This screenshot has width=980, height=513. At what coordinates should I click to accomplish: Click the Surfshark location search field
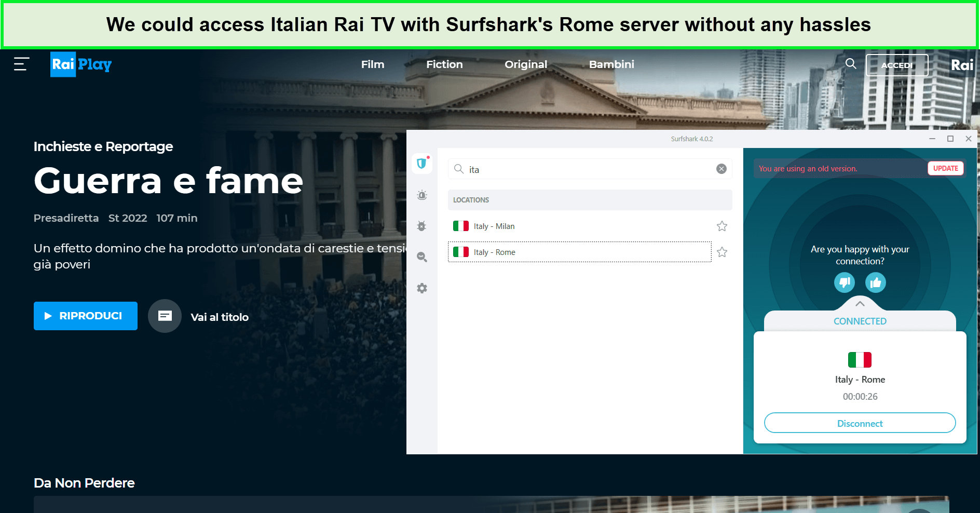590,169
